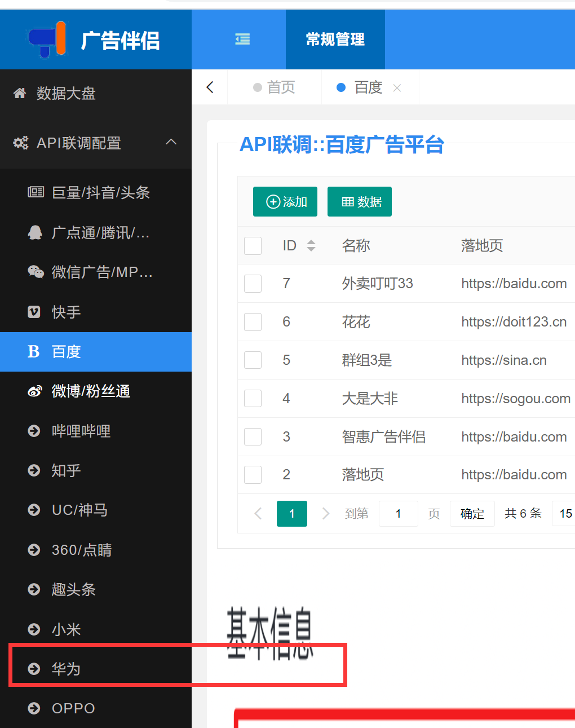Click the 广告伴侣 megaphone logo
The height and width of the screenshot is (728, 575).
pos(47,39)
